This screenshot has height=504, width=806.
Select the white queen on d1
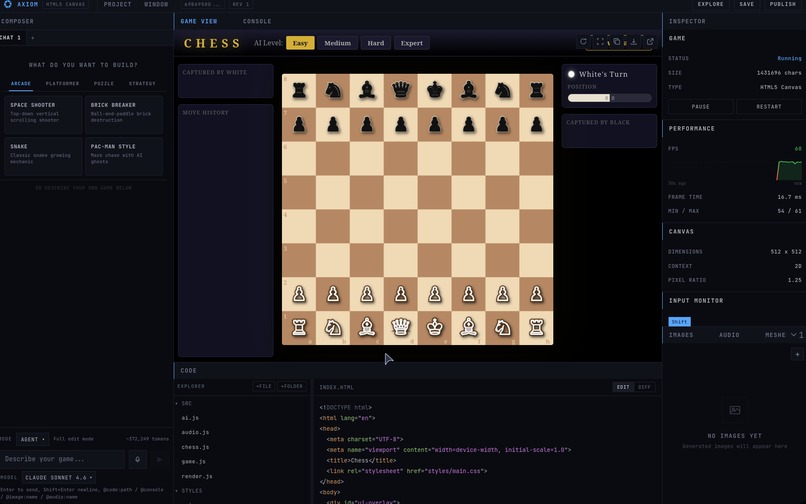tap(401, 328)
